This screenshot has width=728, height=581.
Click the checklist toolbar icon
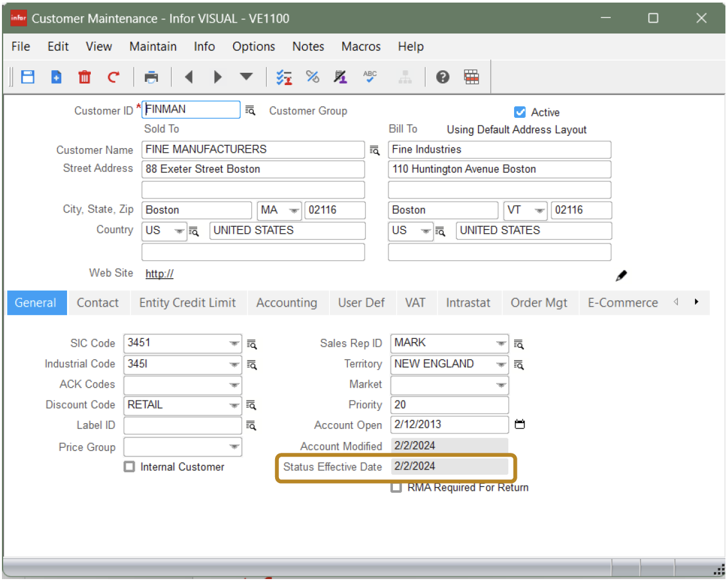[x=283, y=77]
